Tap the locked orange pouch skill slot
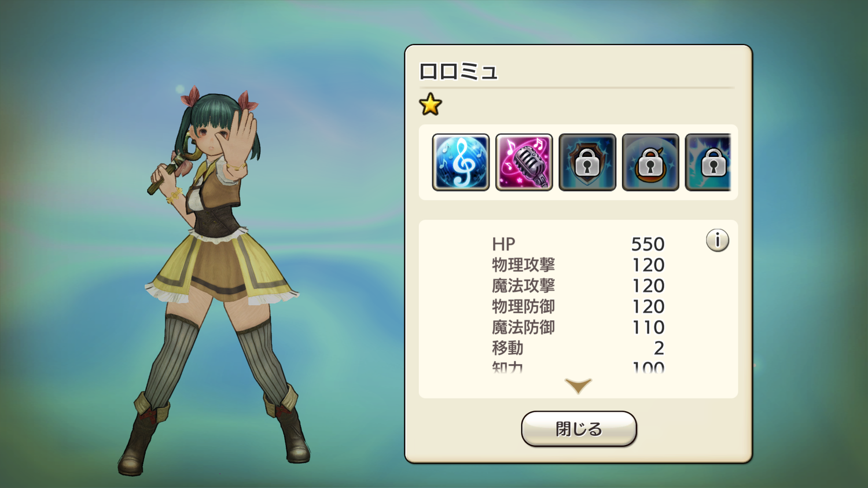This screenshot has height=488, width=868. click(x=650, y=162)
